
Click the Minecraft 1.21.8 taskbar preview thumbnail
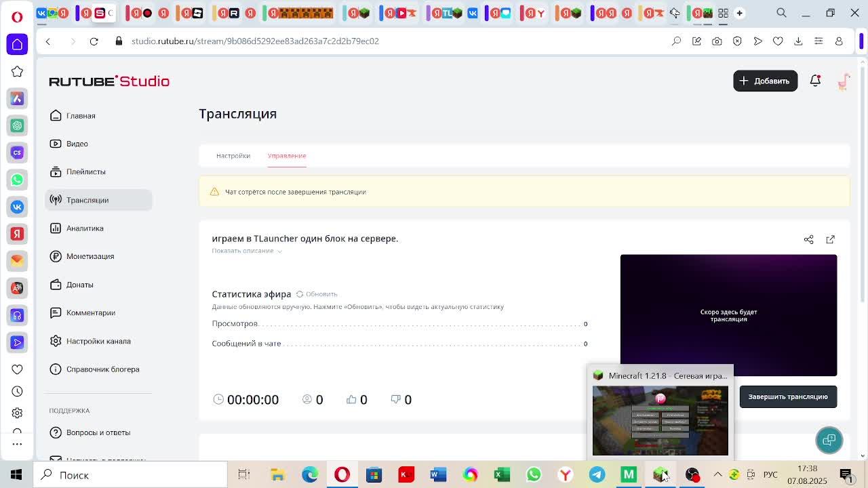(x=660, y=420)
